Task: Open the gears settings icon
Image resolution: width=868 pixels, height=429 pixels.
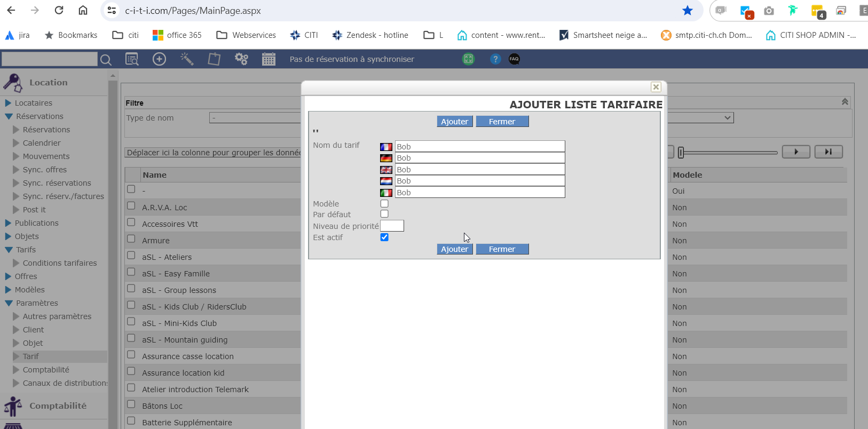Action: click(241, 59)
